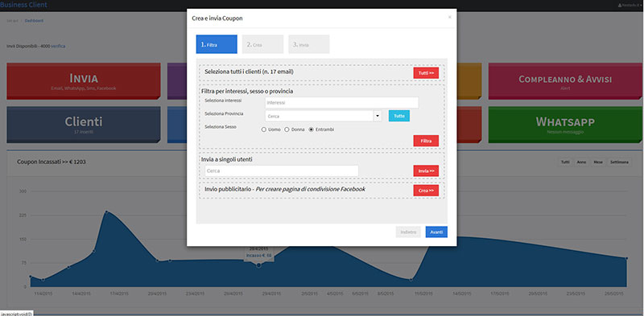Viewport: 644px width, 316px height.
Task: Click the Indietro button
Action: tap(408, 232)
